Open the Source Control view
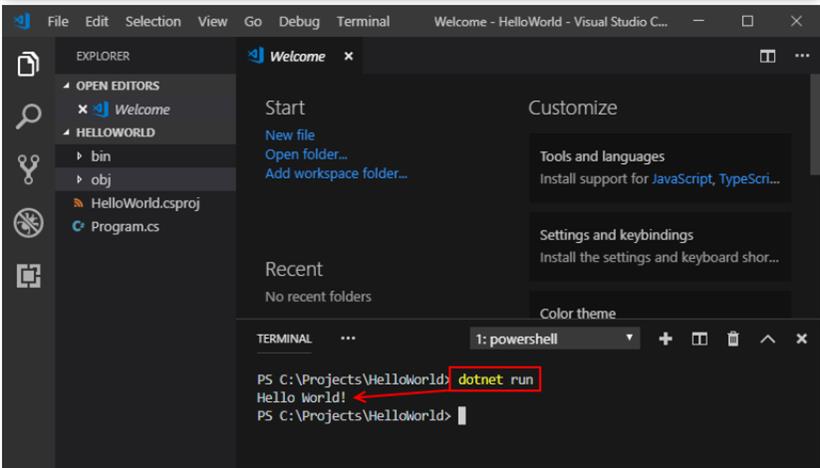This screenshot has height=468, width=820. coord(28,169)
